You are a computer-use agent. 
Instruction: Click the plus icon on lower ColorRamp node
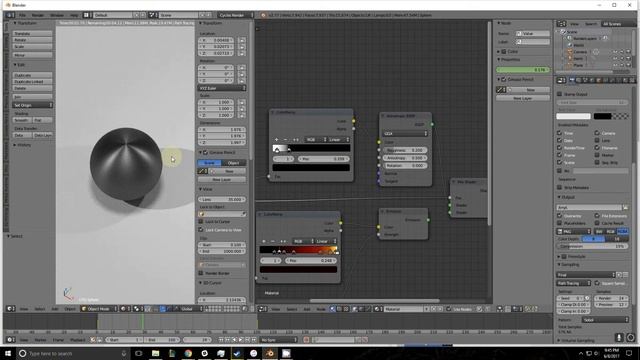pos(264,241)
